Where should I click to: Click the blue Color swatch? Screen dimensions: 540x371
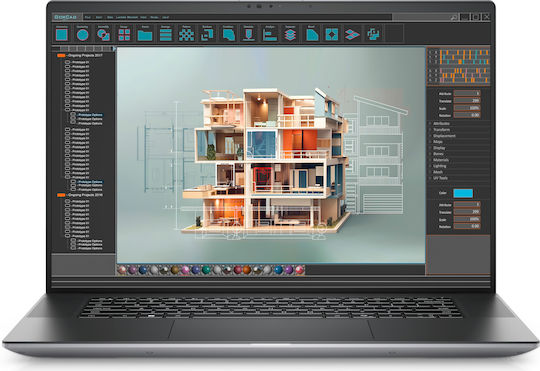pyautogui.click(x=463, y=193)
